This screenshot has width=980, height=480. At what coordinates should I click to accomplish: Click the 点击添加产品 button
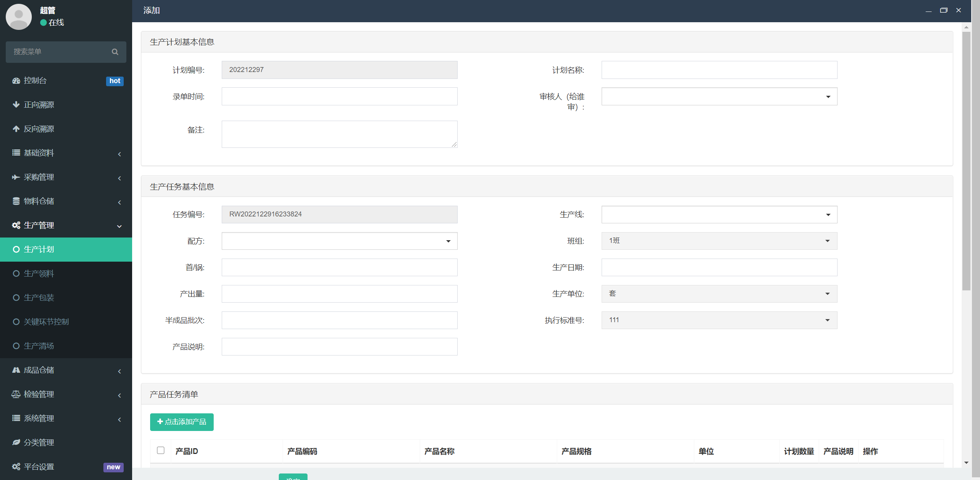[x=182, y=422]
